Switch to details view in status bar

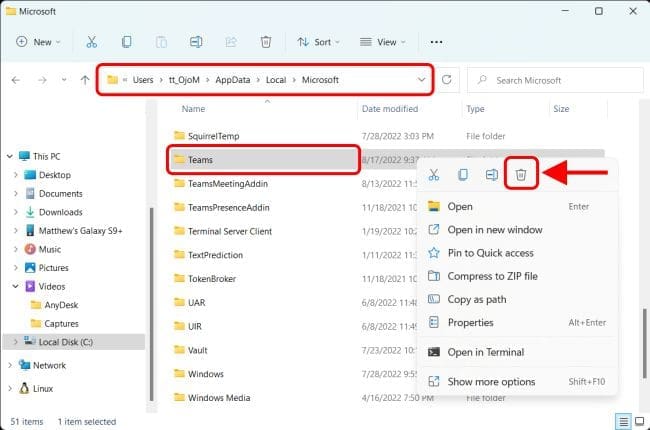tap(624, 421)
